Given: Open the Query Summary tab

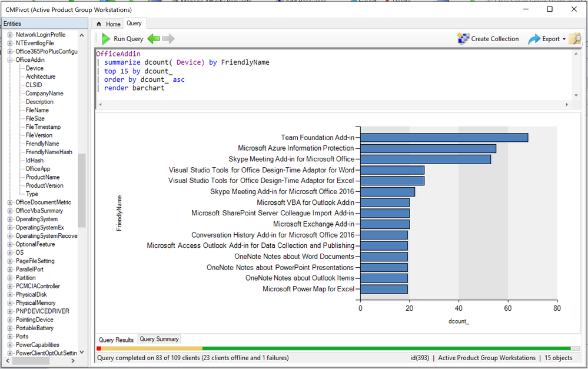Looking at the screenshot, I should point(160,339).
